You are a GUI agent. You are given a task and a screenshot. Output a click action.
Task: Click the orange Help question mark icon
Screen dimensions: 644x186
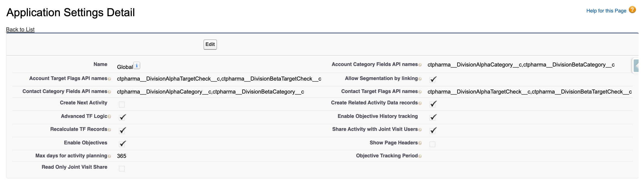pyautogui.click(x=632, y=10)
